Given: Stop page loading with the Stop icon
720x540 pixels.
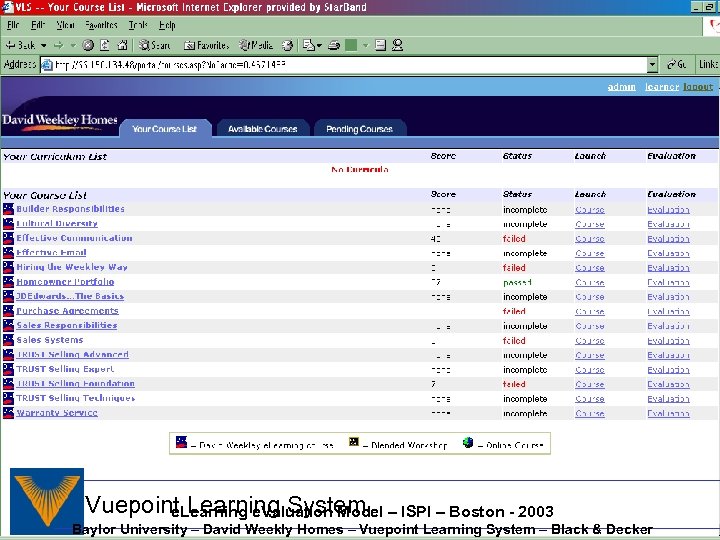Looking at the screenshot, I should (x=88, y=45).
